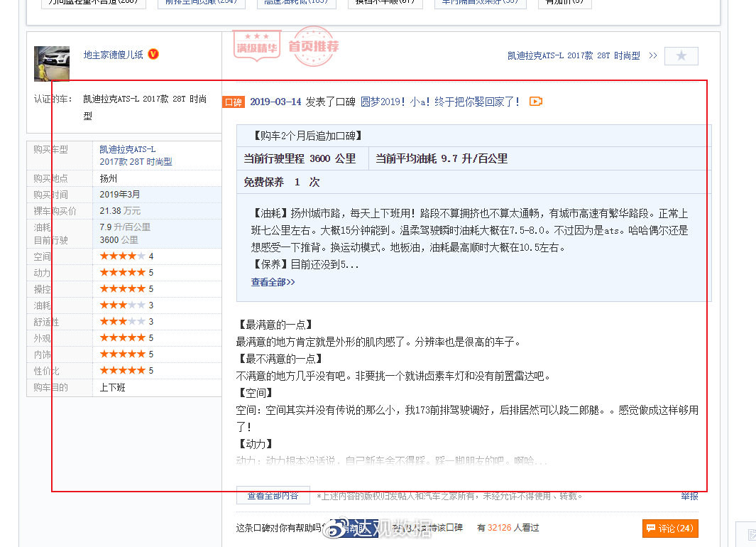Image resolution: width=756 pixels, height=547 pixels.
Task: Open the 评论(24) comments button
Action: tap(670, 529)
